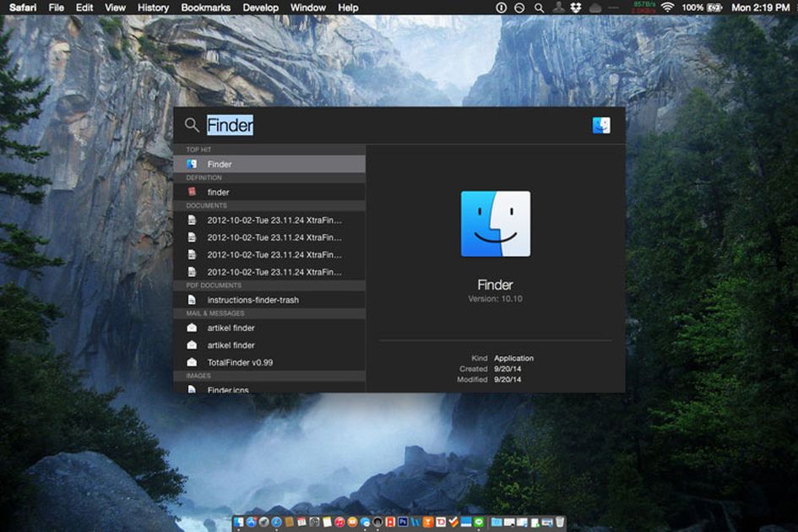Image resolution: width=798 pixels, height=532 pixels.
Task: Open Calendar from the Dock
Action: coord(301,522)
